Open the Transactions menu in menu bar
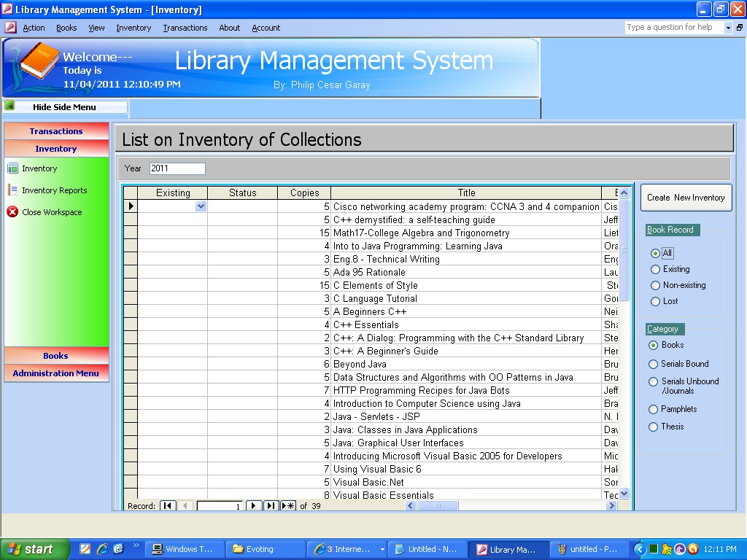Image resolution: width=747 pixels, height=560 pixels. pos(185,28)
